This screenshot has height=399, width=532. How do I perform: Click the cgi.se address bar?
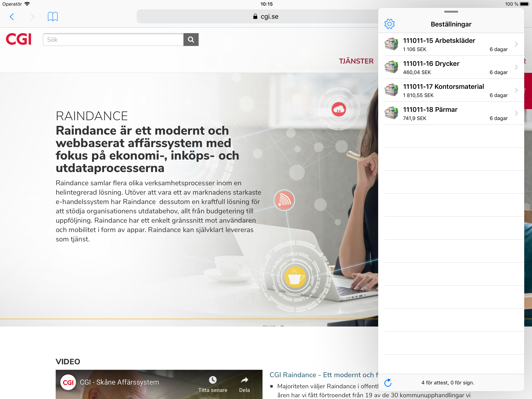(x=257, y=16)
